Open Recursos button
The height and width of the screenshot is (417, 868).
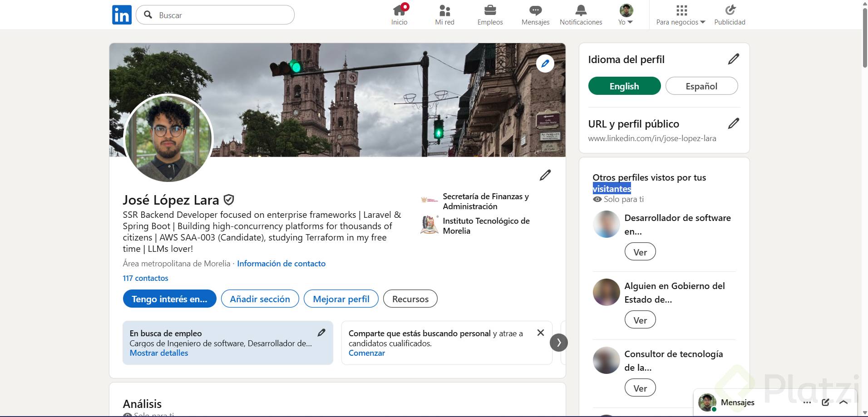tap(410, 299)
